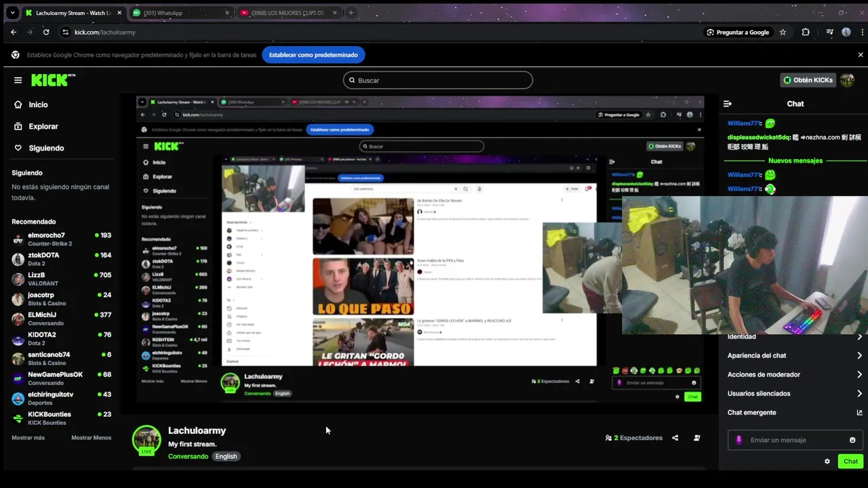The image size is (868, 488).
Task: Click Mostrar Menos under recommended channels
Action: (x=91, y=438)
